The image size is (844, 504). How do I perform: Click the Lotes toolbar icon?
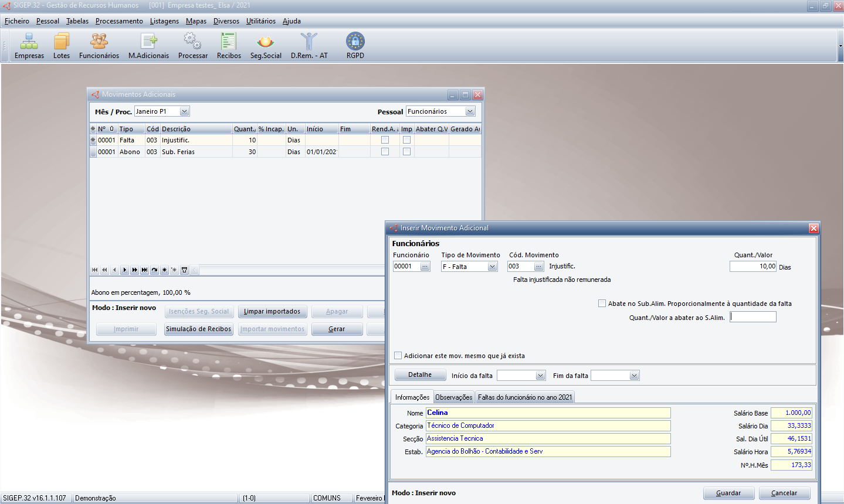click(62, 46)
